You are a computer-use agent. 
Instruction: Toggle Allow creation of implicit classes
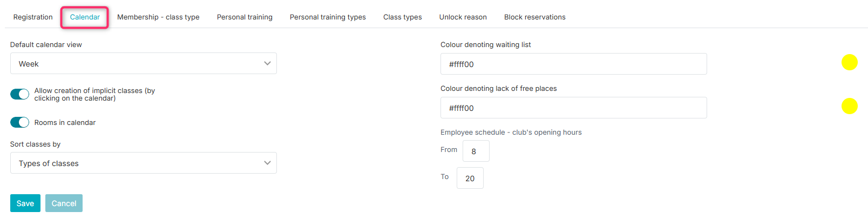point(20,94)
